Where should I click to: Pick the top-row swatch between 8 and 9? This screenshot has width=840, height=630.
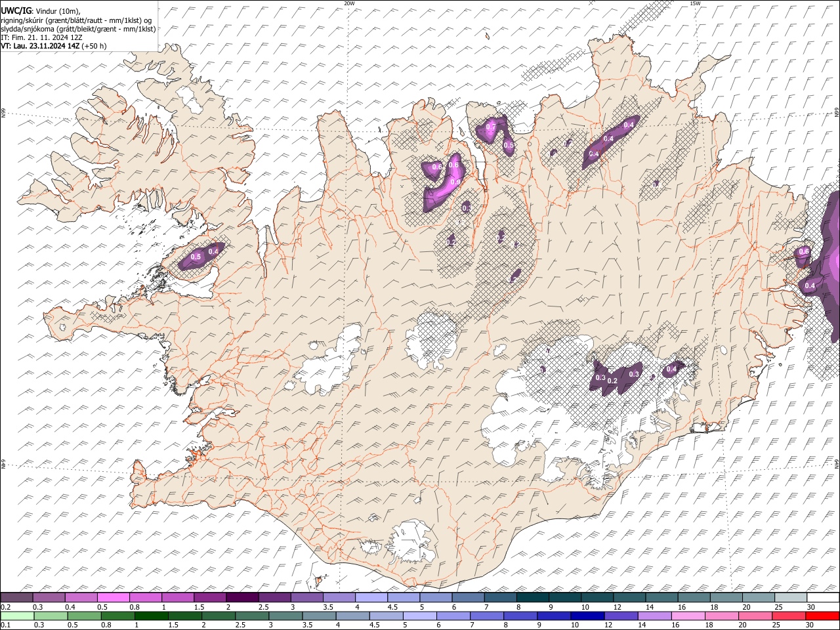click(532, 598)
